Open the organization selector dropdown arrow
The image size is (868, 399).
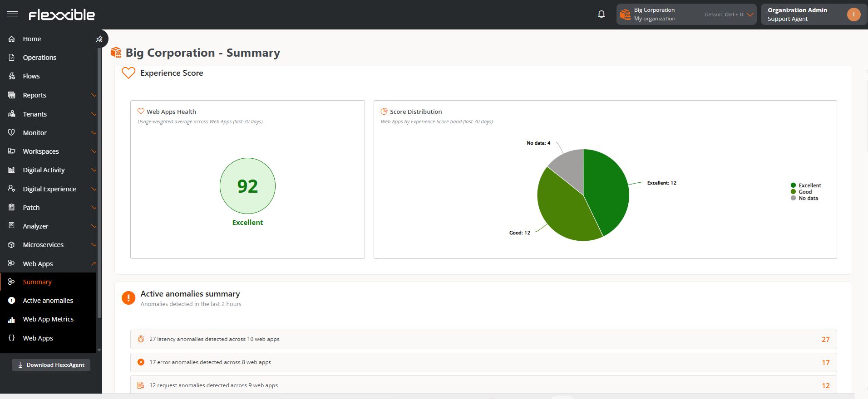(x=750, y=15)
